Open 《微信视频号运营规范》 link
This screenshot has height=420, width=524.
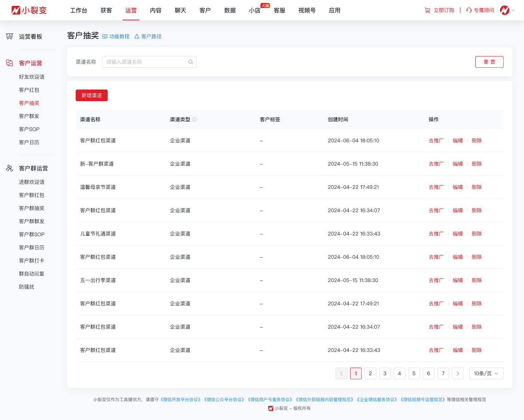point(423,400)
